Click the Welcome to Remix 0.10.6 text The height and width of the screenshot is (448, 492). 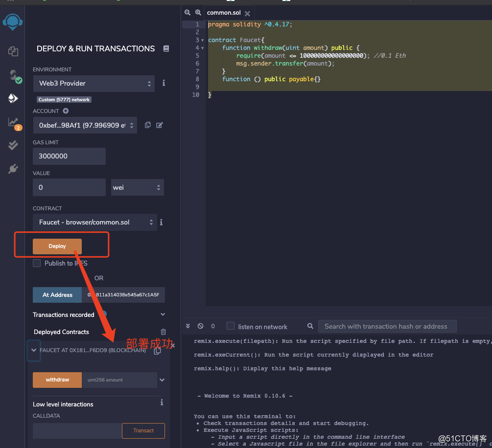coord(245,396)
